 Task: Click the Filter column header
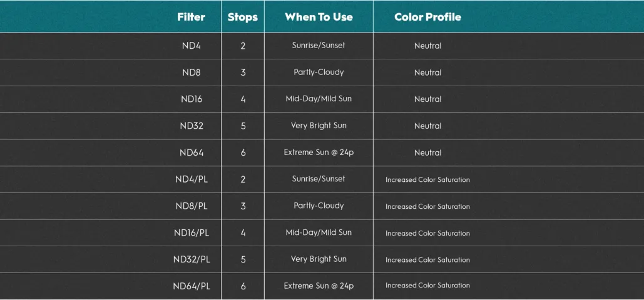(x=191, y=17)
